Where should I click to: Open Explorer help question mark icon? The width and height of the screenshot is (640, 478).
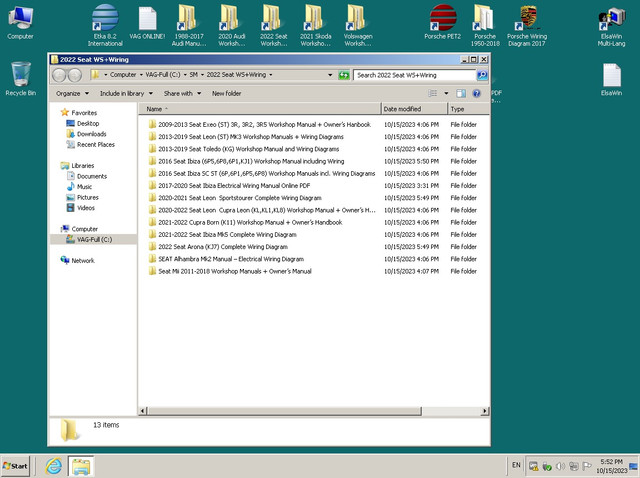476,93
